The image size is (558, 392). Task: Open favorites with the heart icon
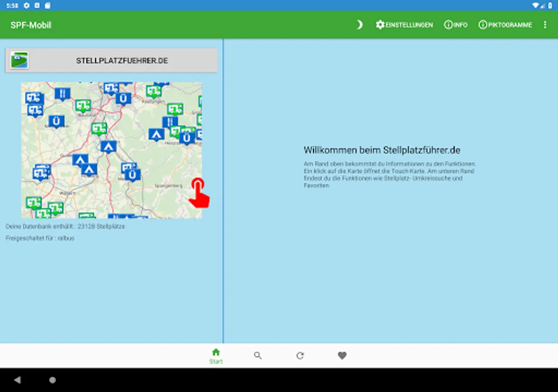click(x=342, y=355)
